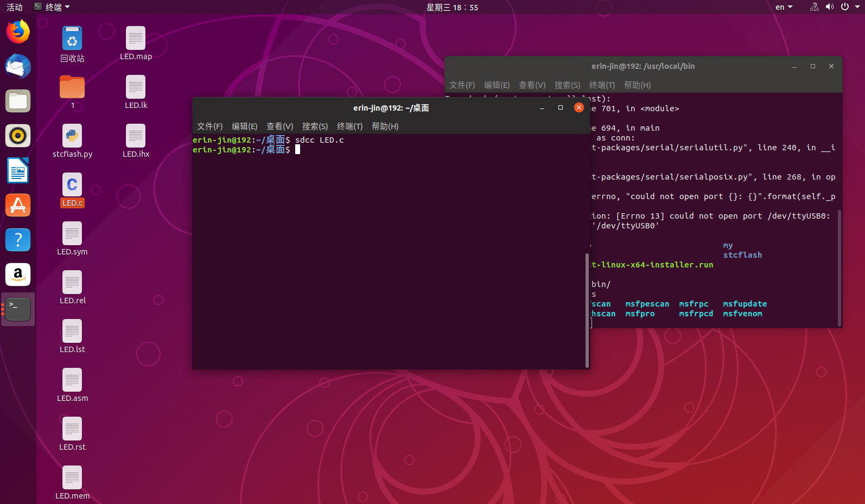Open 终端(T) menu in the front terminal

349,126
